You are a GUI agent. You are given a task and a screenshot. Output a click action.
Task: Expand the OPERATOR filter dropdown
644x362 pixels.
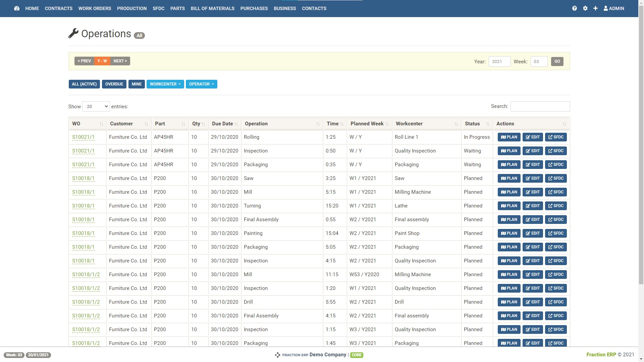[x=201, y=84]
